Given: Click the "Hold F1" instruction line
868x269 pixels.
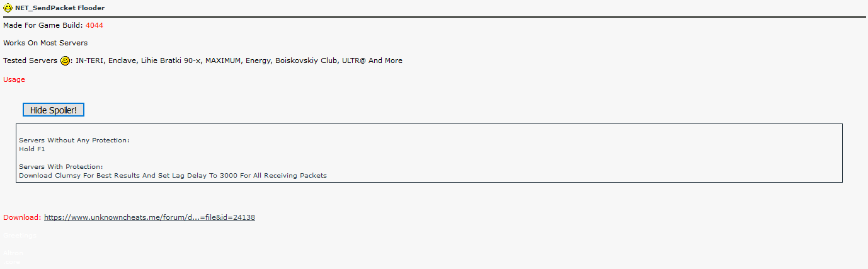Looking at the screenshot, I should pyautogui.click(x=32, y=149).
